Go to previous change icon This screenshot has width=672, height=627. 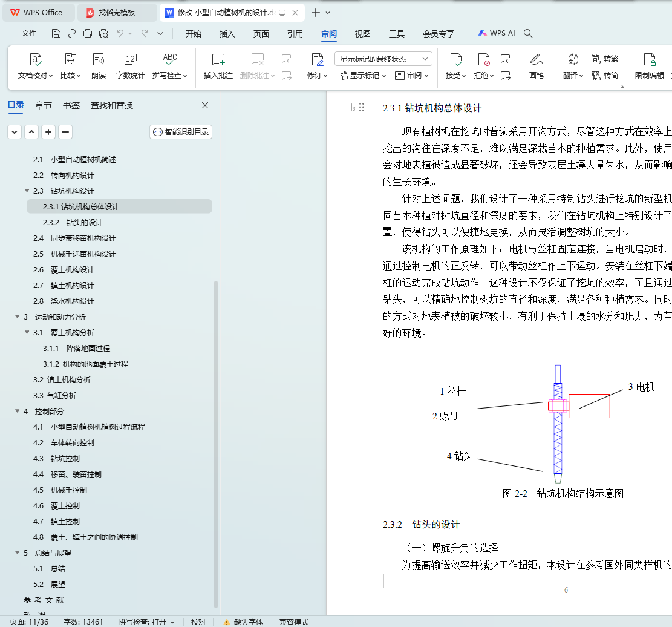click(x=506, y=59)
